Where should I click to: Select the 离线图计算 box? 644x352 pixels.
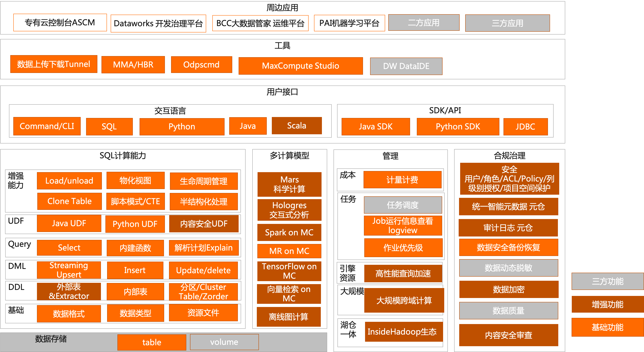289,317
